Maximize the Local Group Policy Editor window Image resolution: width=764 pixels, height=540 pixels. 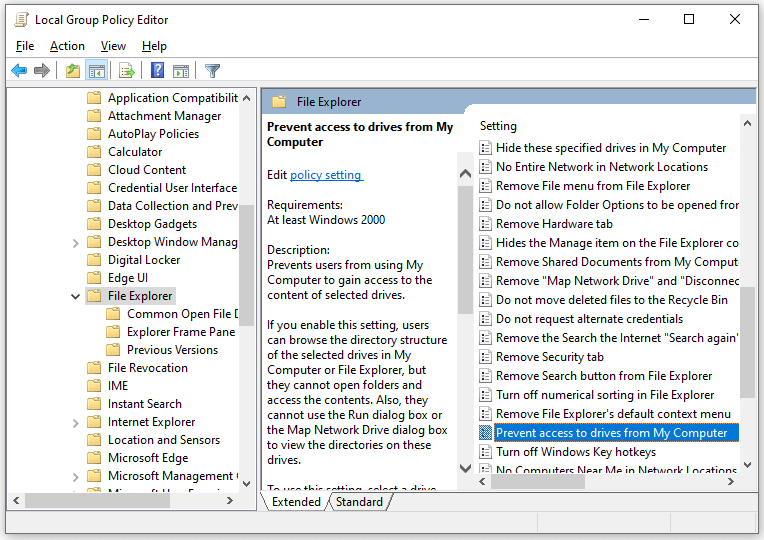click(x=689, y=19)
